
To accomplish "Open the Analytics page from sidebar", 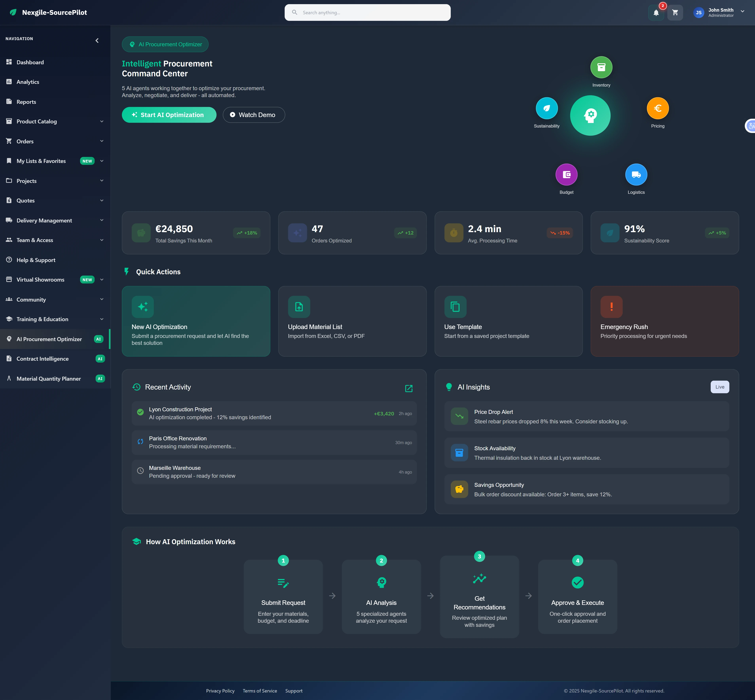I will click(28, 81).
